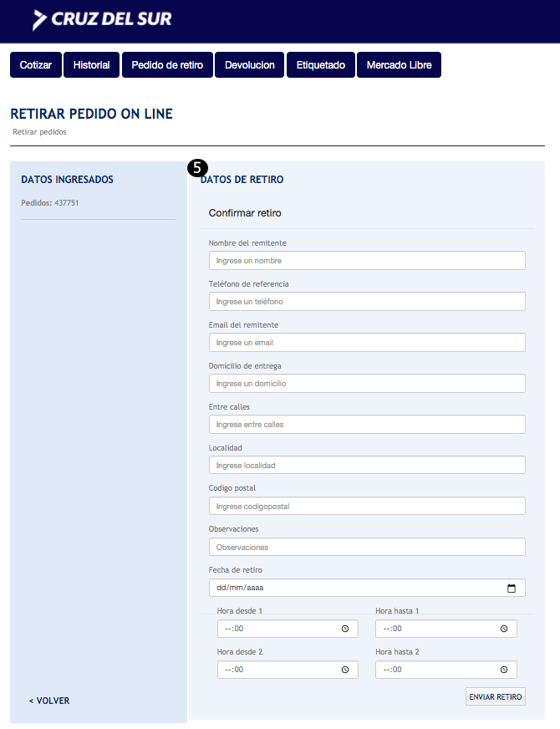The image size is (560, 729).
Task: Click the Teléfono de referencia input
Action: (367, 302)
